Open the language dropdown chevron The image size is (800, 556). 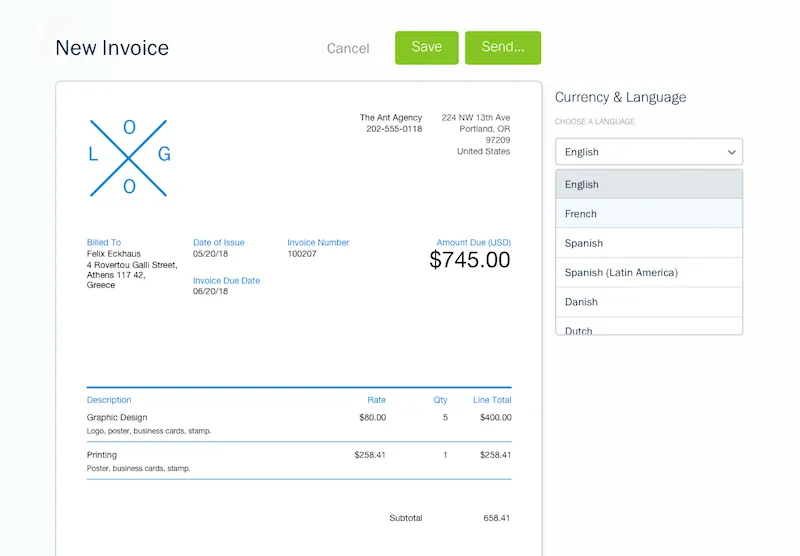(731, 152)
